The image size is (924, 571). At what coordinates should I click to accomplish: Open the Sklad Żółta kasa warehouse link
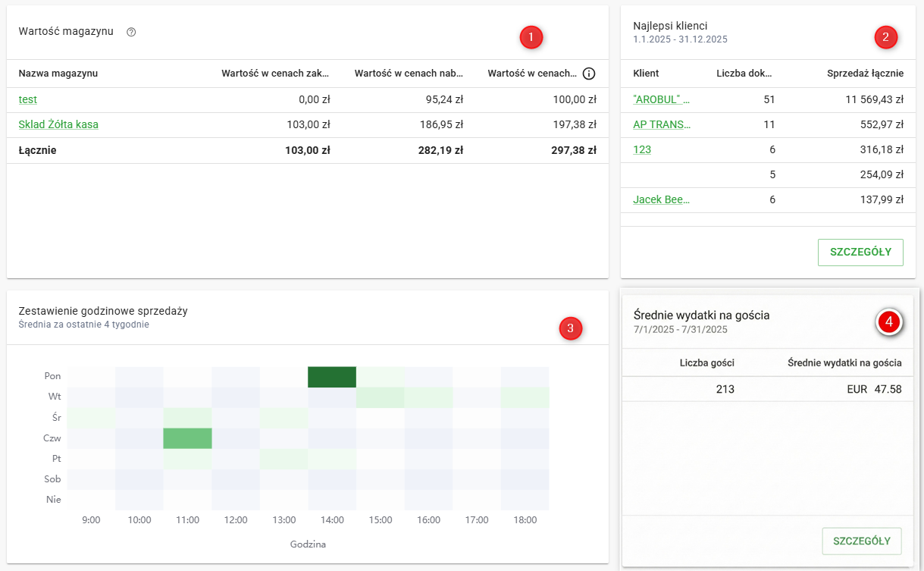click(58, 124)
